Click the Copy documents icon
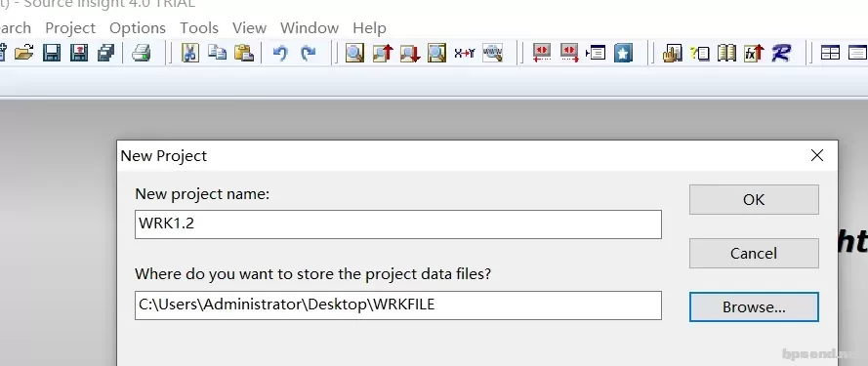The width and height of the screenshot is (868, 366). [217, 53]
